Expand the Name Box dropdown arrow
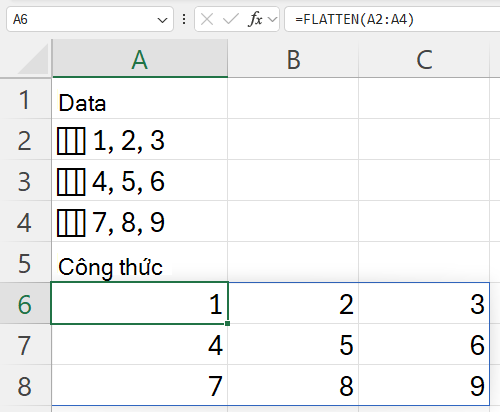500x412 pixels. click(x=162, y=20)
